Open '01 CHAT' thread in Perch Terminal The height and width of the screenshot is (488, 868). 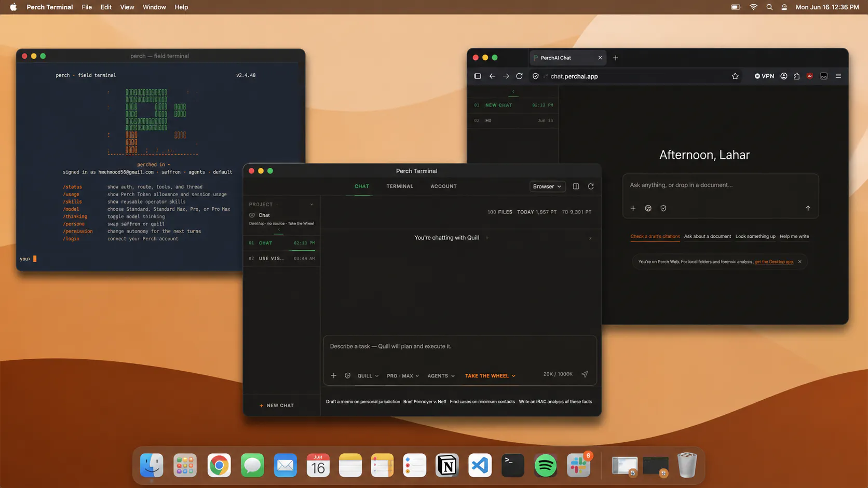(281, 243)
